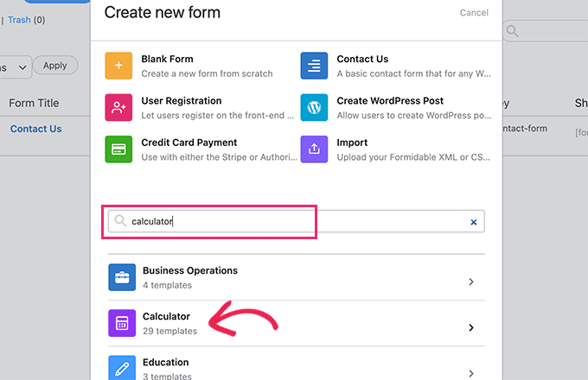Click the WordPress logo icon
The image size is (588, 380).
[315, 108]
